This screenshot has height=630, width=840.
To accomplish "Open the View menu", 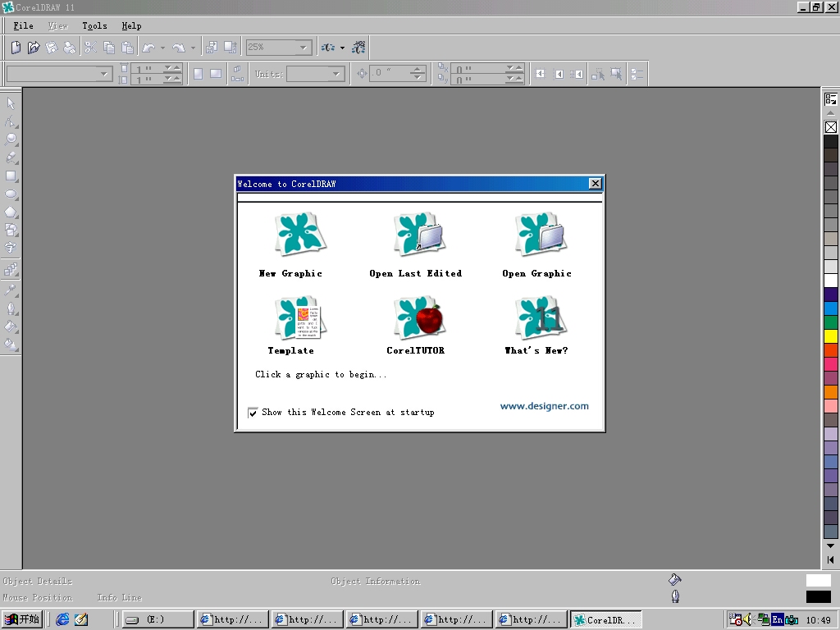I will (58, 25).
